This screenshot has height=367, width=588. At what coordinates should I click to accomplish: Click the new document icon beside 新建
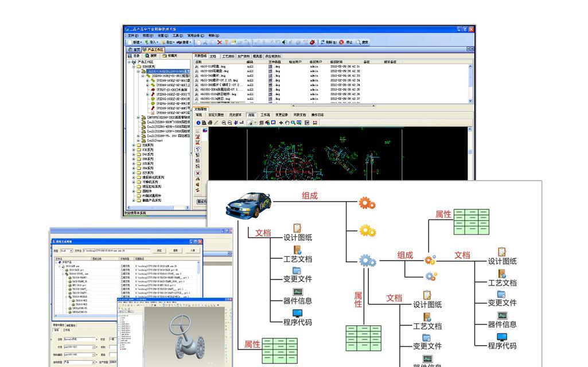[130, 42]
